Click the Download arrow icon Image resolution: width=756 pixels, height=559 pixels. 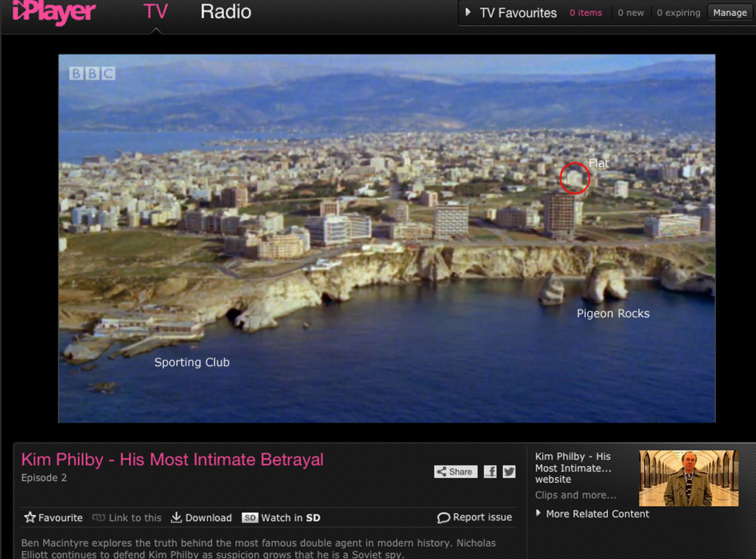[x=176, y=517]
